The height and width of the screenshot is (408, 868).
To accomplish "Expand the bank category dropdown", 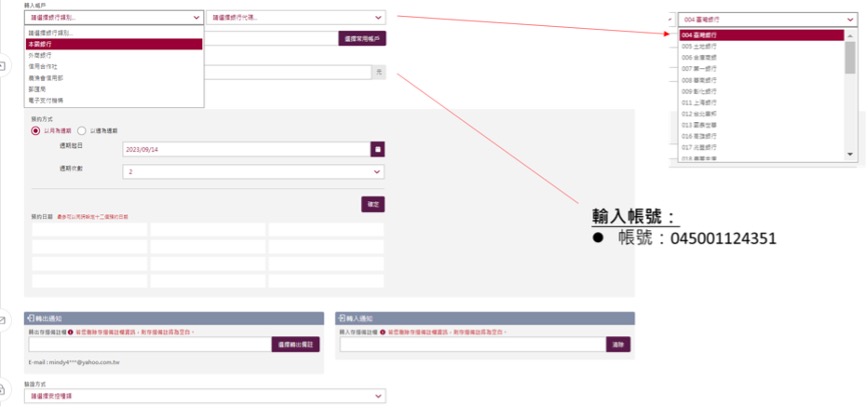I will click(113, 18).
